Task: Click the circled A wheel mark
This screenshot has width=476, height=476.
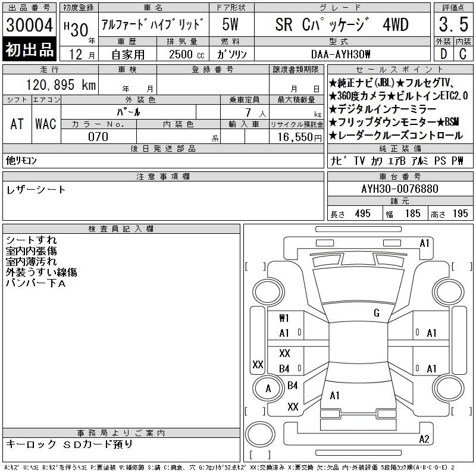Action: point(268,389)
